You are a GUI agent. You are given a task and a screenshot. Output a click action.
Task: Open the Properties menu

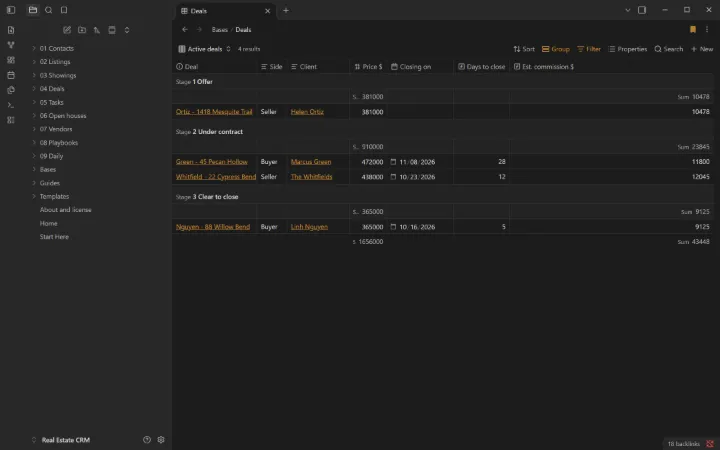[627, 49]
